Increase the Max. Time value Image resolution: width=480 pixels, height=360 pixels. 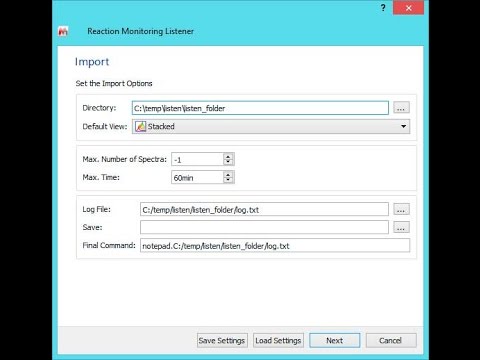coord(228,174)
